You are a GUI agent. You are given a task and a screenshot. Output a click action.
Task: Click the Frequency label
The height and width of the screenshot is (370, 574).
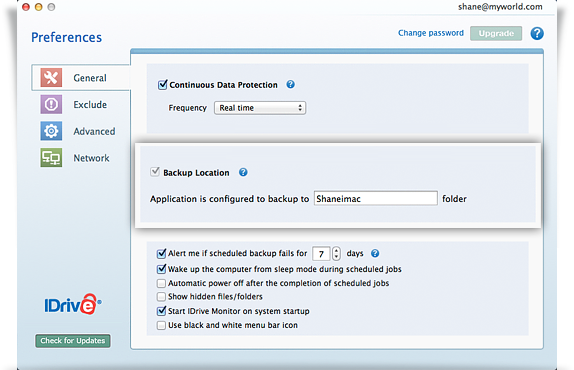point(187,108)
